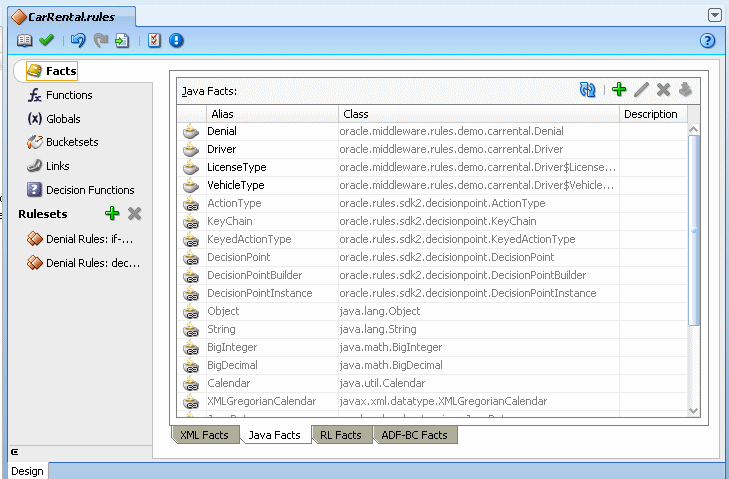The image size is (729, 479).
Task: Delete ruleset with gray X icon
Action: [x=134, y=213]
